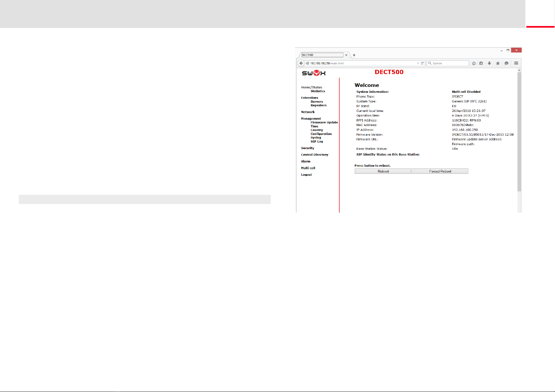Go to the browser home page icon
The height and width of the screenshot is (392, 555).
(498, 63)
